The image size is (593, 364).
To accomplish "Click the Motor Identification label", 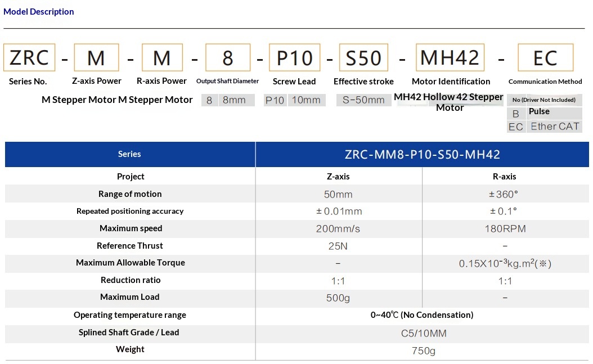I will click(x=451, y=81).
